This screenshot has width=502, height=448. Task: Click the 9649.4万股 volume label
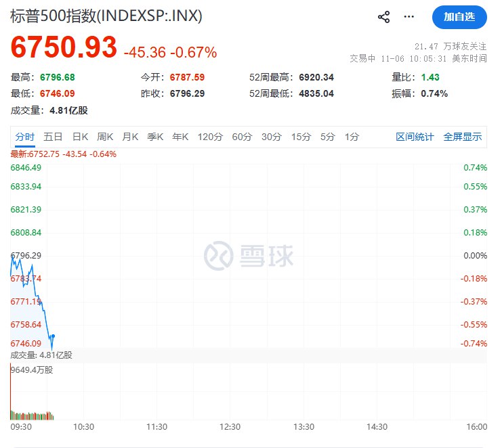[32, 370]
